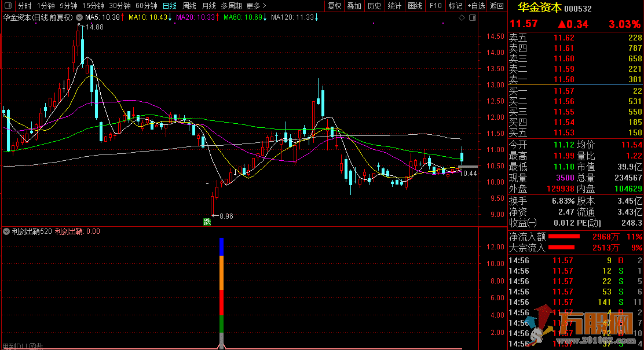Click the 14.88 high price annotation

(94, 27)
